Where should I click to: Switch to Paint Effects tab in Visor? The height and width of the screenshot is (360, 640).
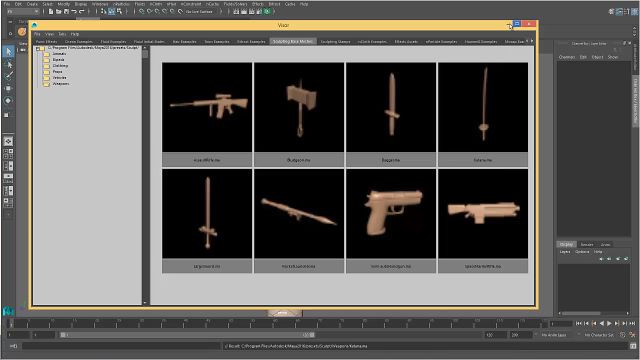(47, 42)
